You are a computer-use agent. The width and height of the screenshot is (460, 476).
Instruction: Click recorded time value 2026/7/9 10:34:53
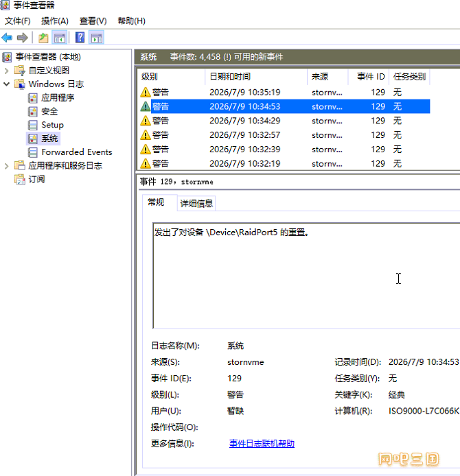point(424,362)
